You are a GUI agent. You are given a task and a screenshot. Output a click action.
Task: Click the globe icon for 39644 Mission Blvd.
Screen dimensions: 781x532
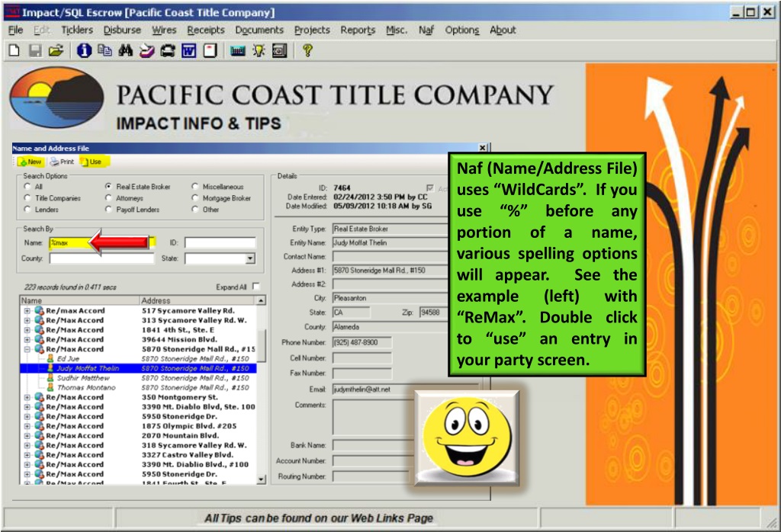click(39, 339)
